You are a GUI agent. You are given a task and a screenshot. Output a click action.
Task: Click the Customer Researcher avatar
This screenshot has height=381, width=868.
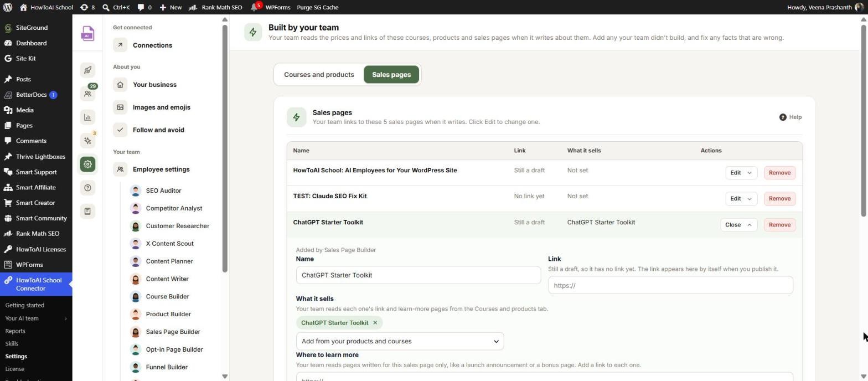click(135, 226)
